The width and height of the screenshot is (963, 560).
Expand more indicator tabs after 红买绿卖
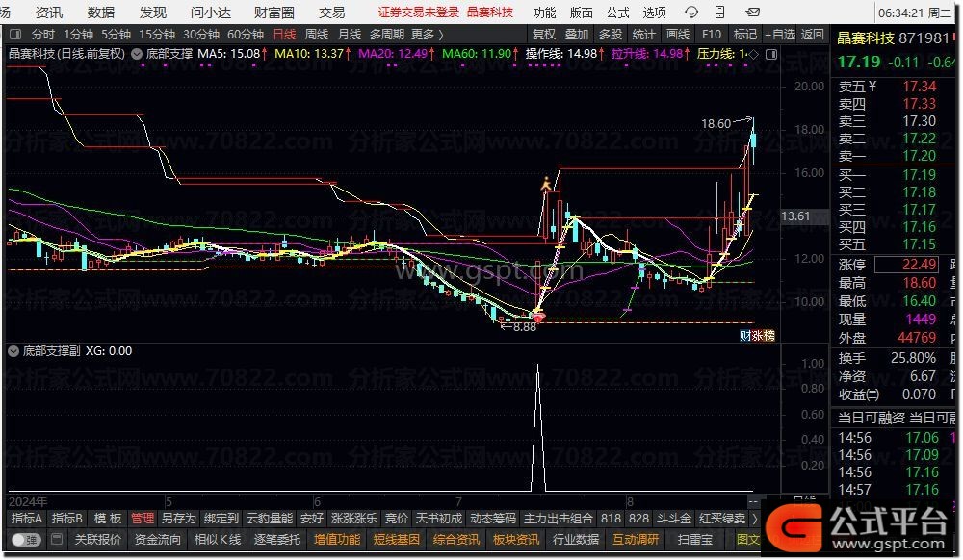coord(754,519)
